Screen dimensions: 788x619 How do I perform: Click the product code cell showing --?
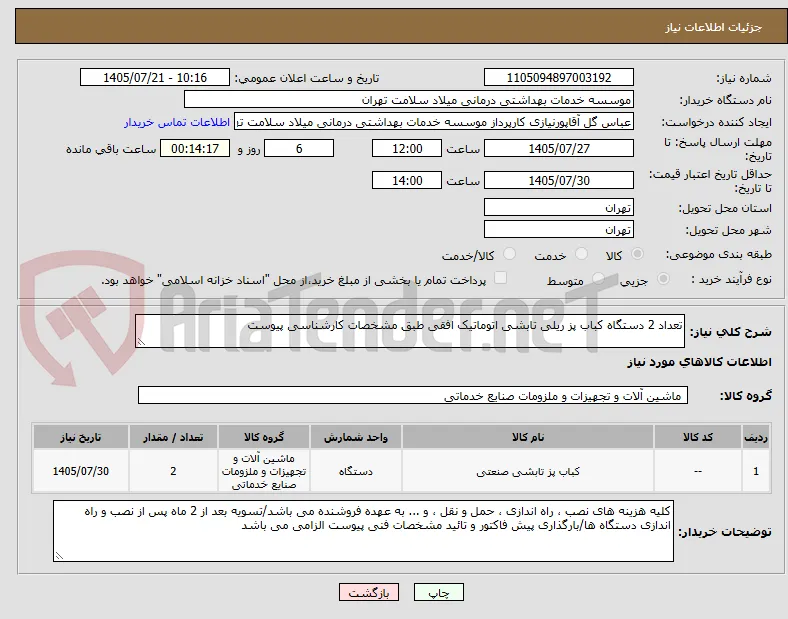tap(698, 471)
